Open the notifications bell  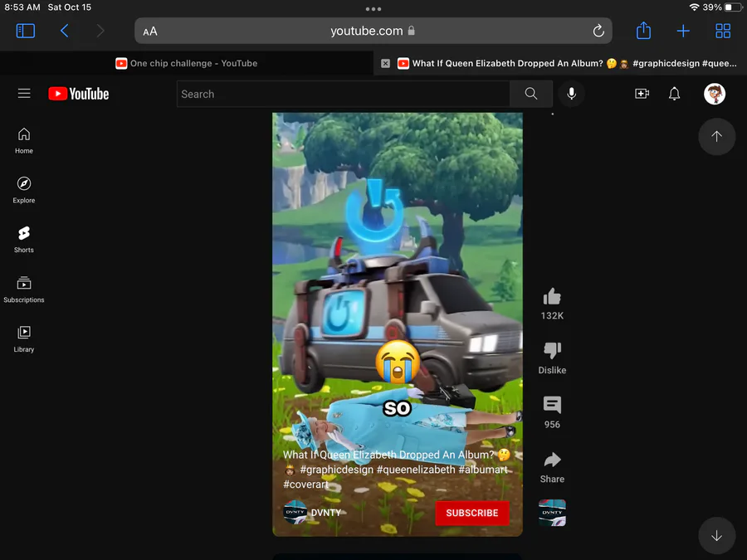[674, 94]
